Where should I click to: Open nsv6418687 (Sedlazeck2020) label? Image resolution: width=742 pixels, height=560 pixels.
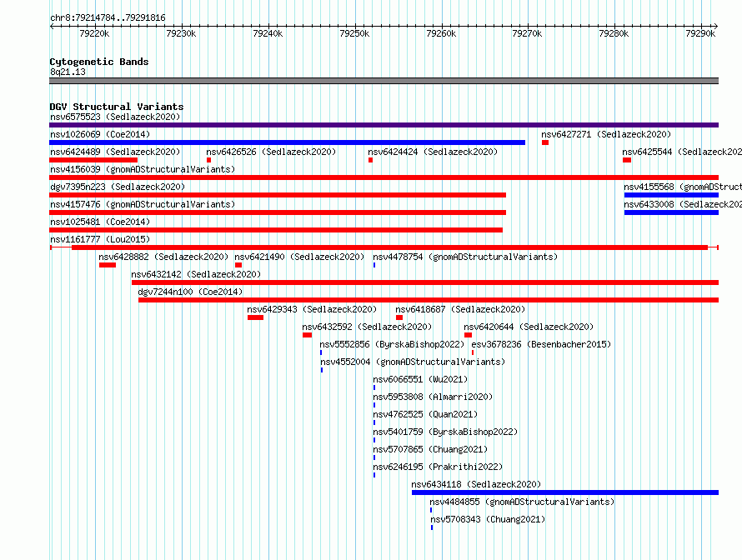[460, 309]
